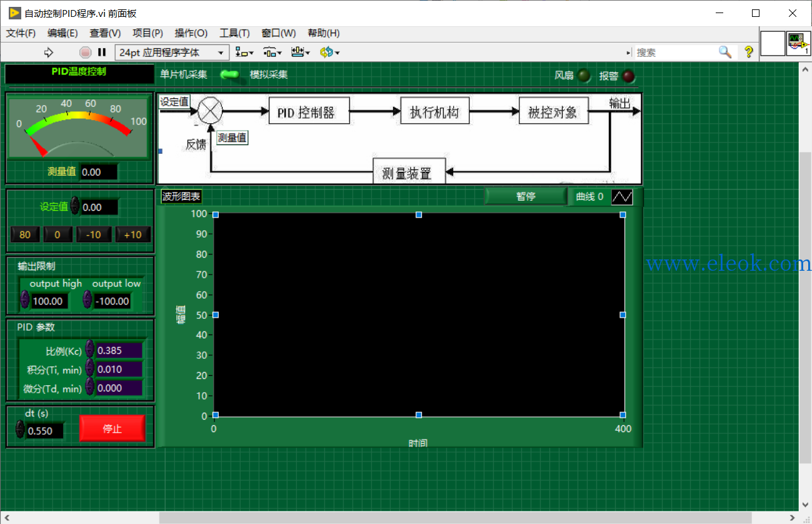Click the red 停止 button
Screen dimensions: 812x524
point(113,428)
